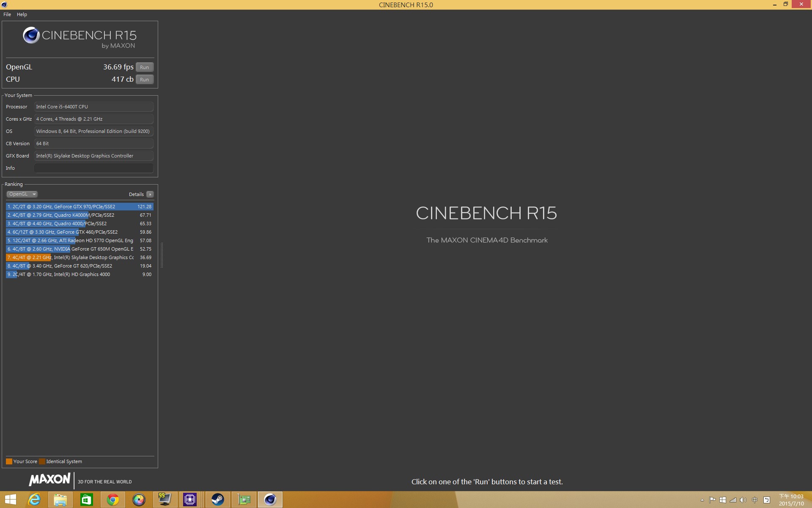The height and width of the screenshot is (508, 812).
Task: Open Windows Store from taskbar
Action: point(87,500)
